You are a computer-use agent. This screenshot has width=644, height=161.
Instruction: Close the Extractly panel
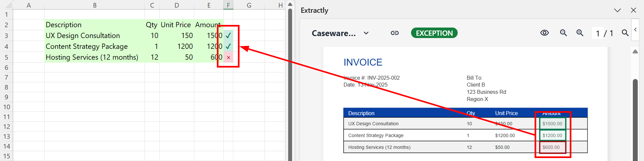coord(633,10)
